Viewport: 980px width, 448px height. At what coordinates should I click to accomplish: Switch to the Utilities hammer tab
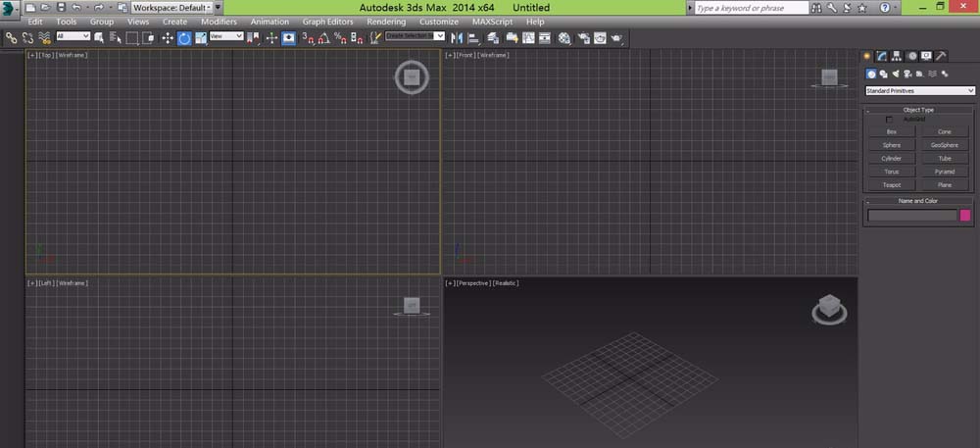pyautogui.click(x=942, y=56)
